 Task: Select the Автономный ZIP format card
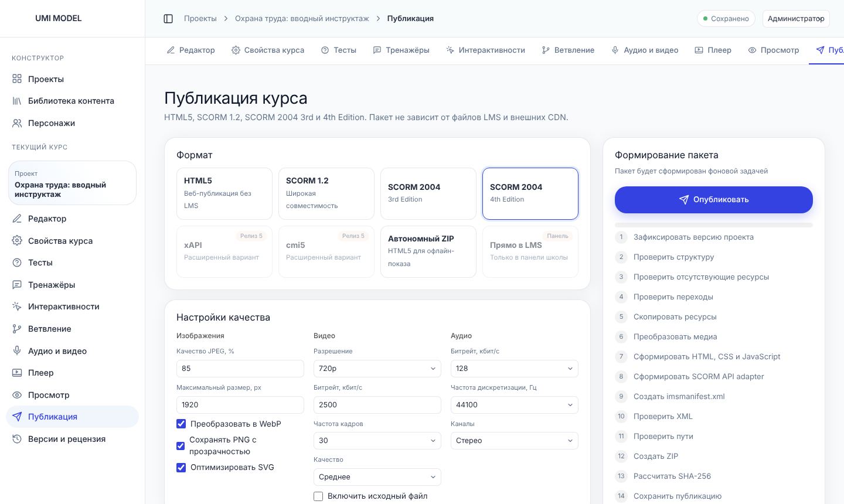pyautogui.click(x=428, y=251)
